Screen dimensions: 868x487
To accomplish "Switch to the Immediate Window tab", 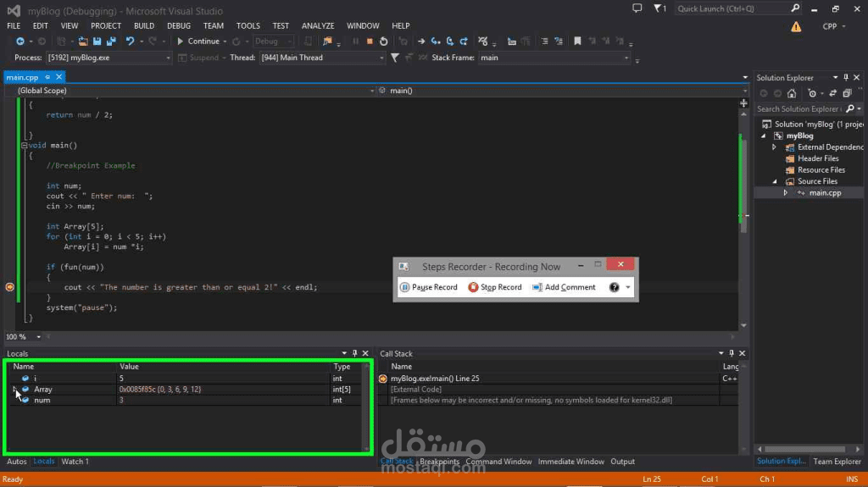I will [x=570, y=461].
